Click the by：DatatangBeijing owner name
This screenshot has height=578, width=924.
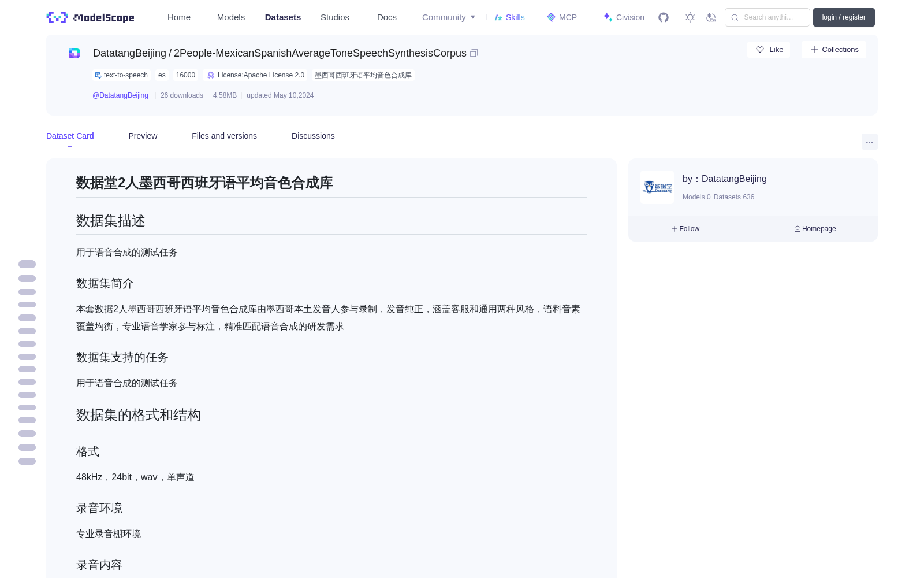tap(725, 179)
